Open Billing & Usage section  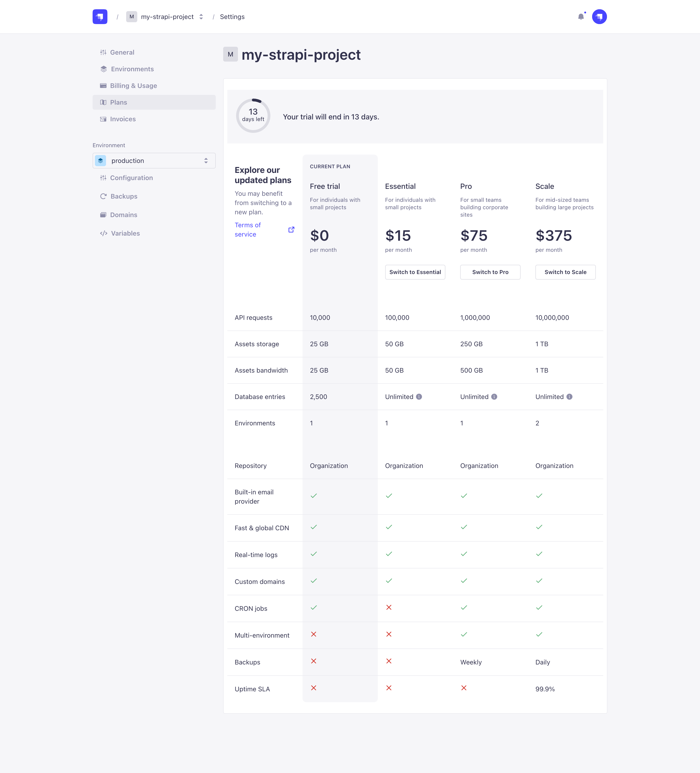133,86
